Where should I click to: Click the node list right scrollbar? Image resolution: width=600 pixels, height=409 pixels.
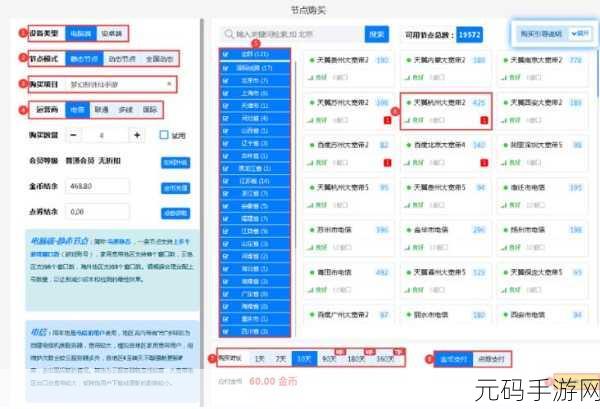(x=598, y=73)
